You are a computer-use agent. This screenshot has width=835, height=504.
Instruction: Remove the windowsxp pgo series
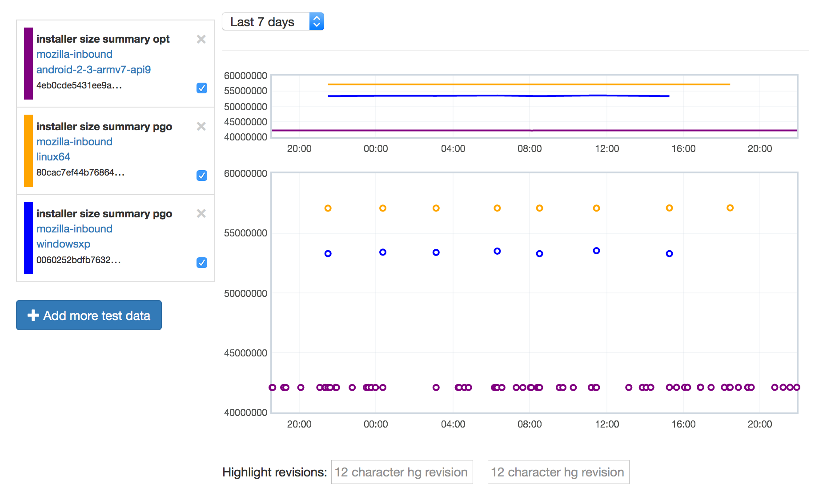click(x=201, y=213)
